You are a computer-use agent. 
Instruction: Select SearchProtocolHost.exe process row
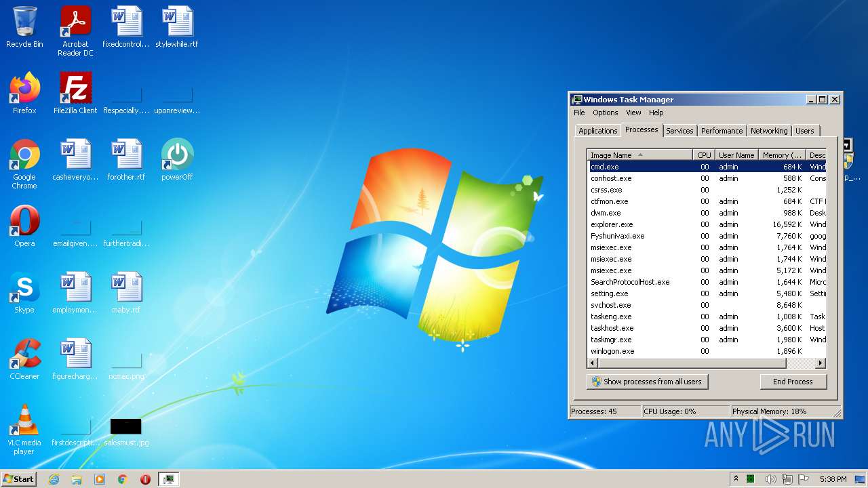[707, 282]
